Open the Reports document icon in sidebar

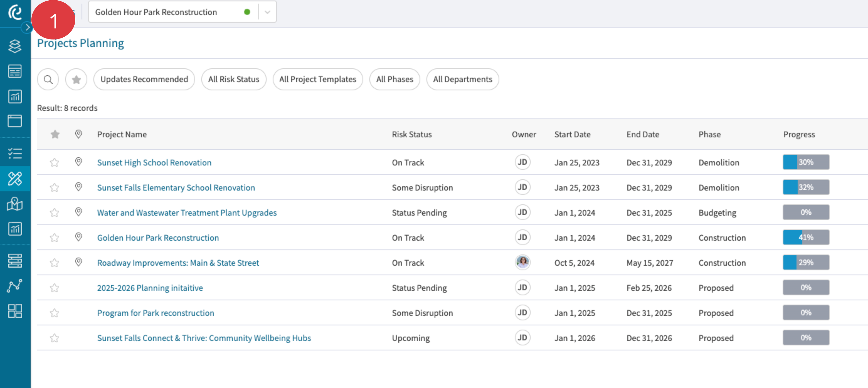tap(15, 71)
